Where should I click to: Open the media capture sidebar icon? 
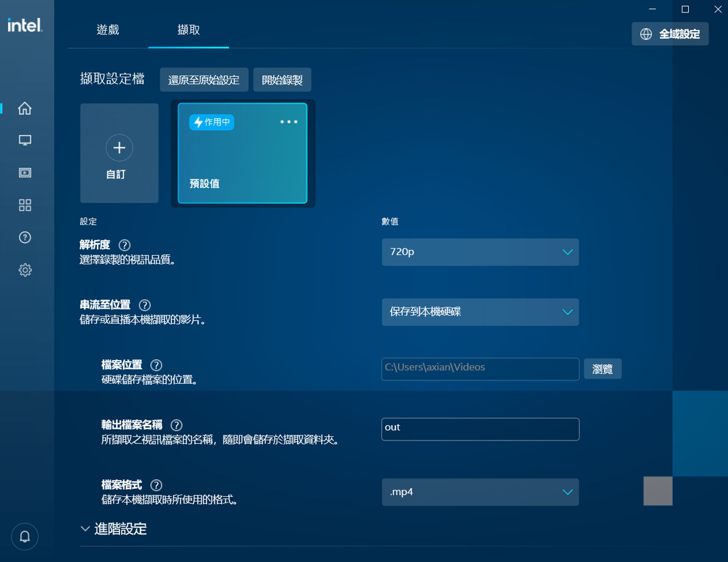pos(24,172)
